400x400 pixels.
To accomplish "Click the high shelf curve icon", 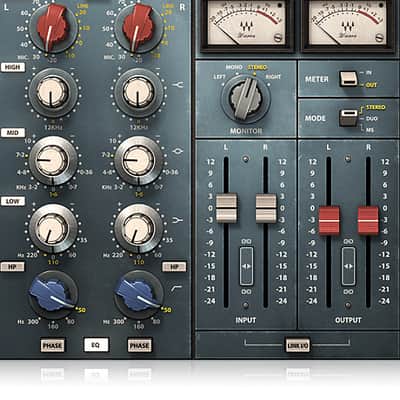I will click(178, 85).
